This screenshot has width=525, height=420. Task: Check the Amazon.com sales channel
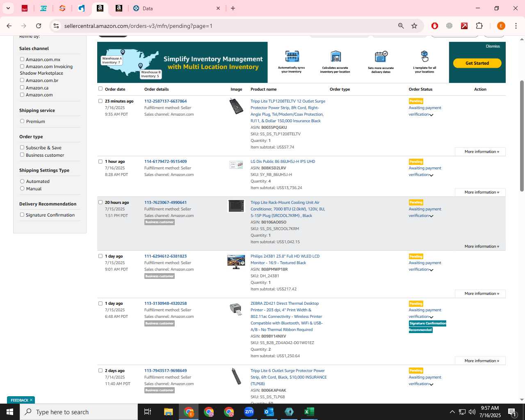[22, 95]
